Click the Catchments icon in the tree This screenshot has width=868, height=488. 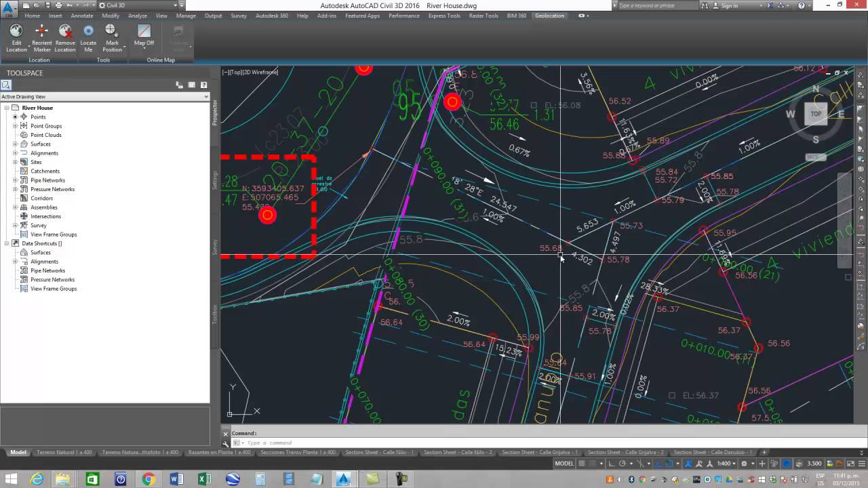(x=24, y=171)
